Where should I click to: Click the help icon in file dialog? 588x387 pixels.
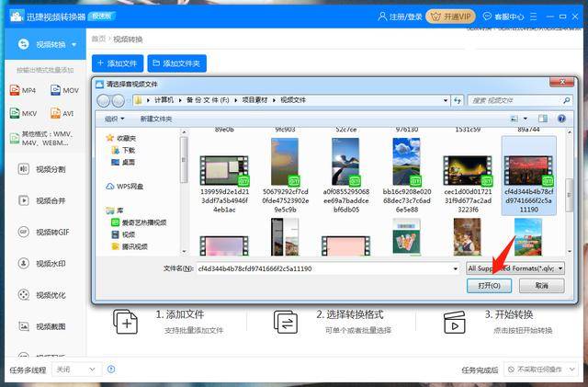click(560, 119)
